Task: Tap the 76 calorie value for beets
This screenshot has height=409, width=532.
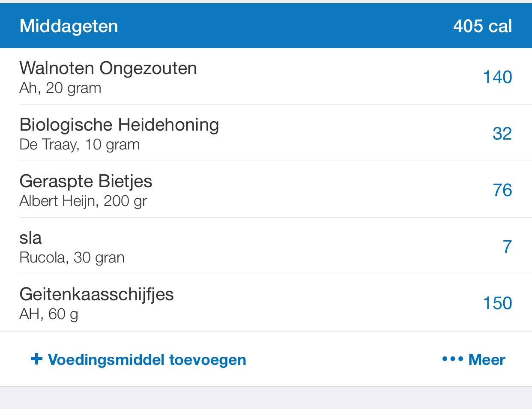Action: (x=502, y=190)
